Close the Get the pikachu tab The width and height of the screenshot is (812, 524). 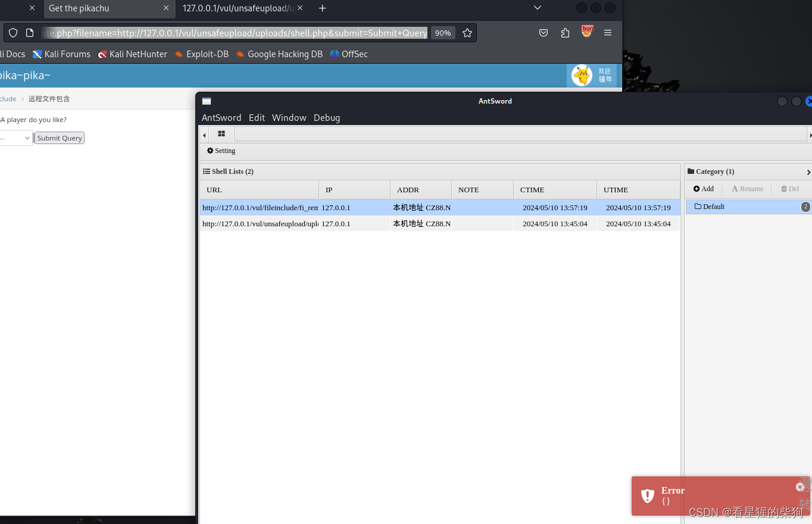point(166,8)
